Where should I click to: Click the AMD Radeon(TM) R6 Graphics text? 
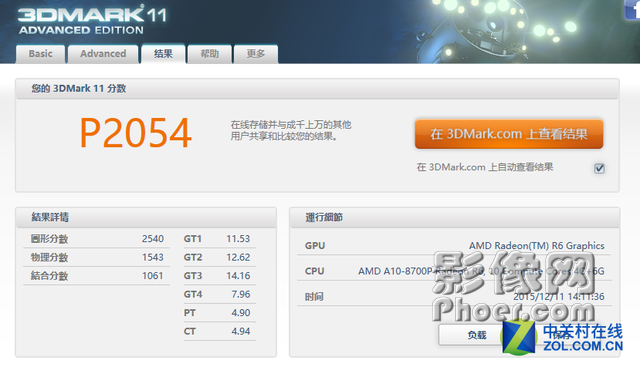pyautogui.click(x=536, y=246)
